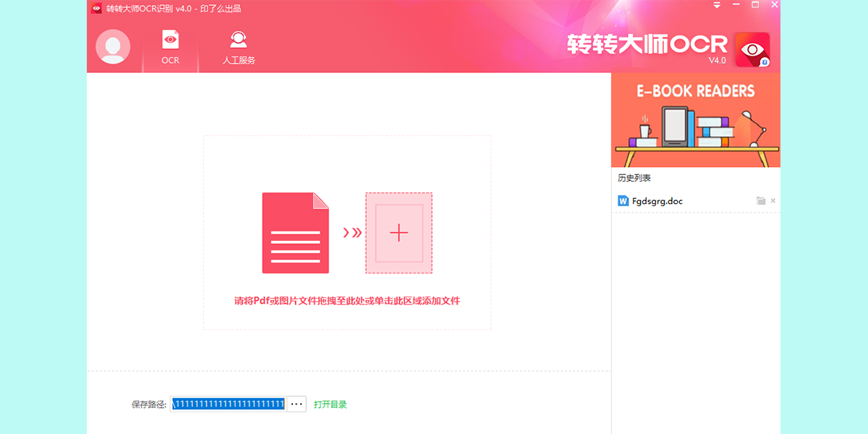Click the drag-or-add file instruction text
This screenshot has height=434, width=868.
[347, 301]
